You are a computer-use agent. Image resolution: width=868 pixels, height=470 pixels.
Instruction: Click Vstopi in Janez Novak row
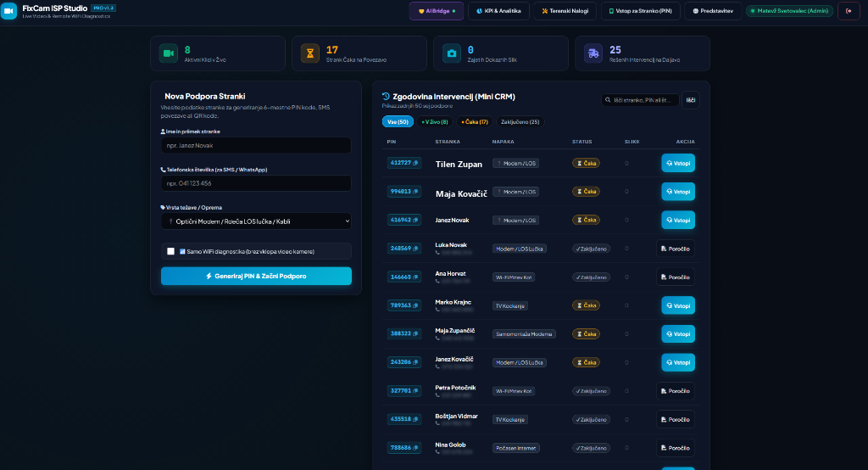[x=678, y=220]
